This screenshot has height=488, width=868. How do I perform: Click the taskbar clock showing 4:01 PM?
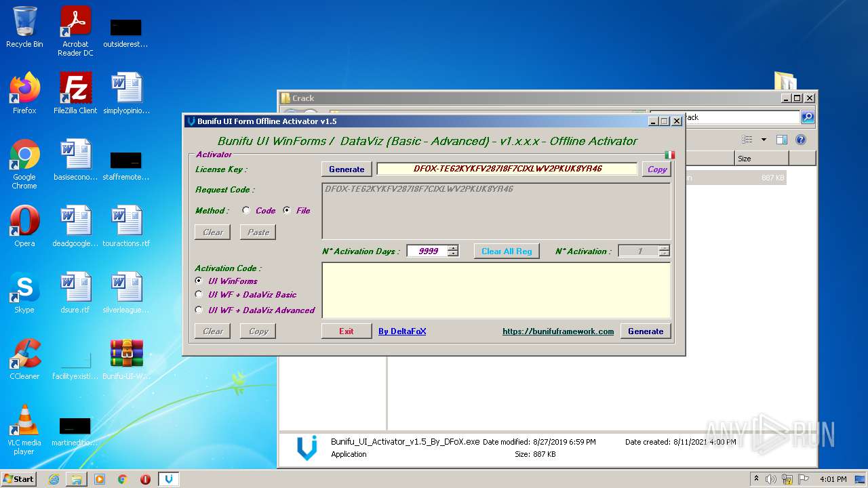coord(833,479)
